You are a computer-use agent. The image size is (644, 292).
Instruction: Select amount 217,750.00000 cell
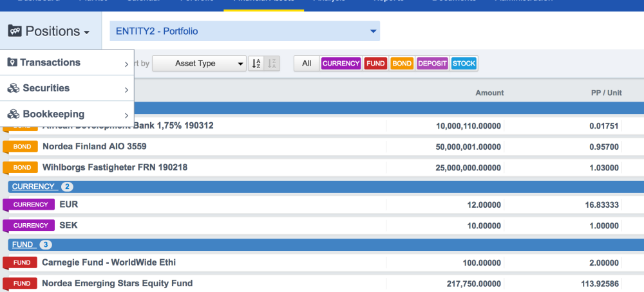click(x=473, y=284)
